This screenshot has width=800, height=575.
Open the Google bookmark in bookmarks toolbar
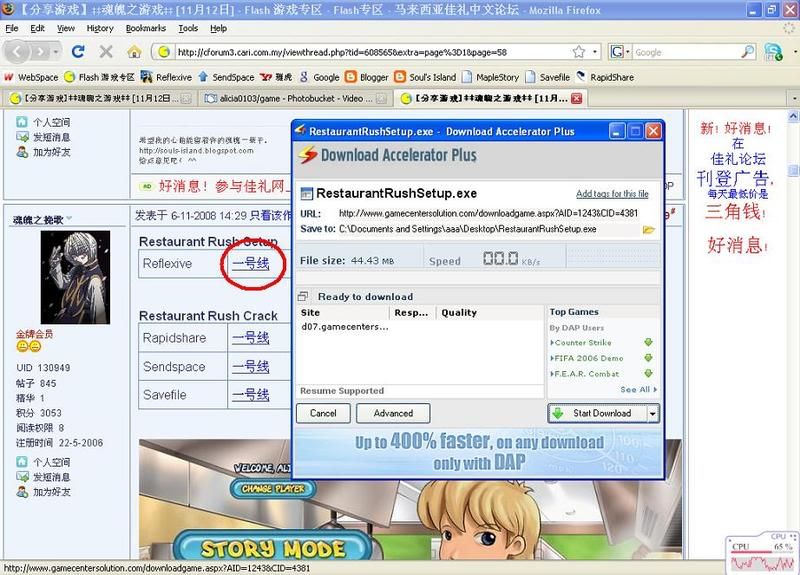click(x=319, y=77)
